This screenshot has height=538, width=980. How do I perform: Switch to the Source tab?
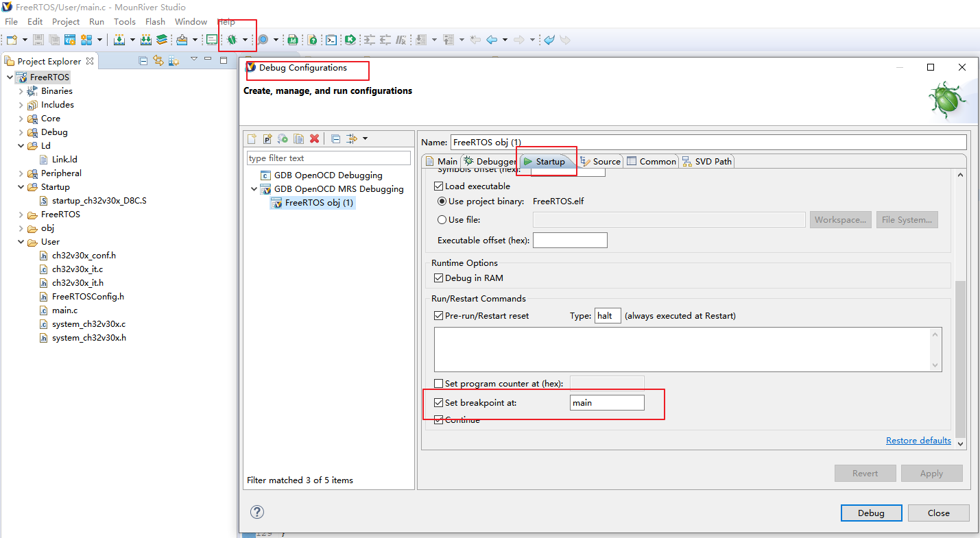(600, 161)
